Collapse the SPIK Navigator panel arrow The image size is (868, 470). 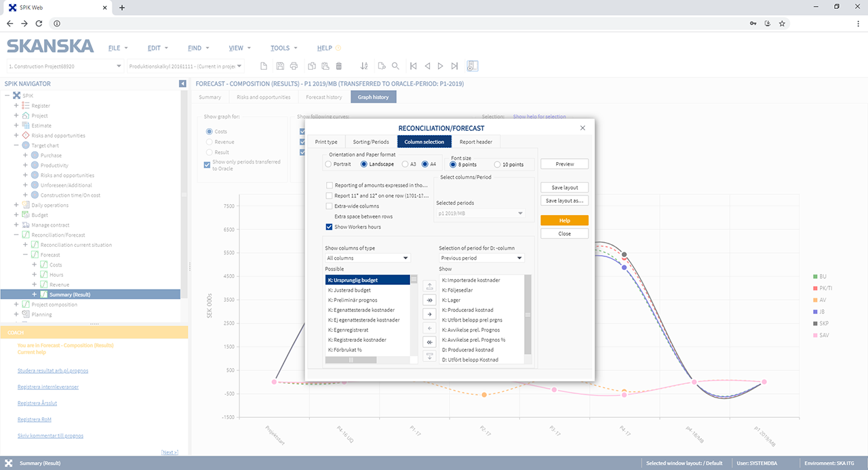click(182, 83)
